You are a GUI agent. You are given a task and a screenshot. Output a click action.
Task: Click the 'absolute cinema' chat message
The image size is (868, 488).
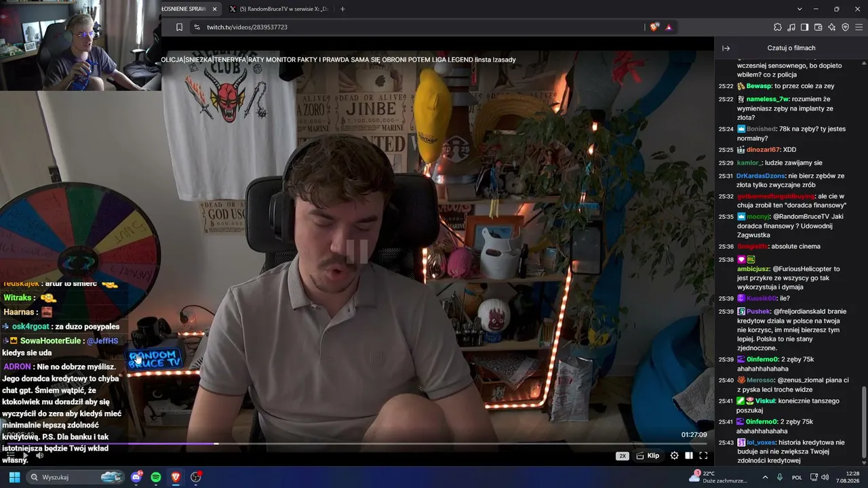tap(795, 247)
